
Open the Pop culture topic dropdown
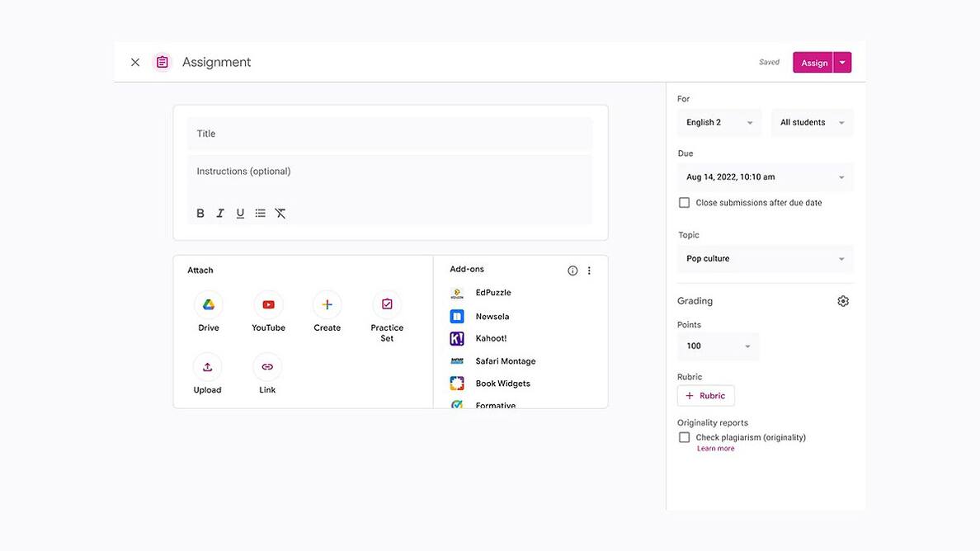point(765,259)
